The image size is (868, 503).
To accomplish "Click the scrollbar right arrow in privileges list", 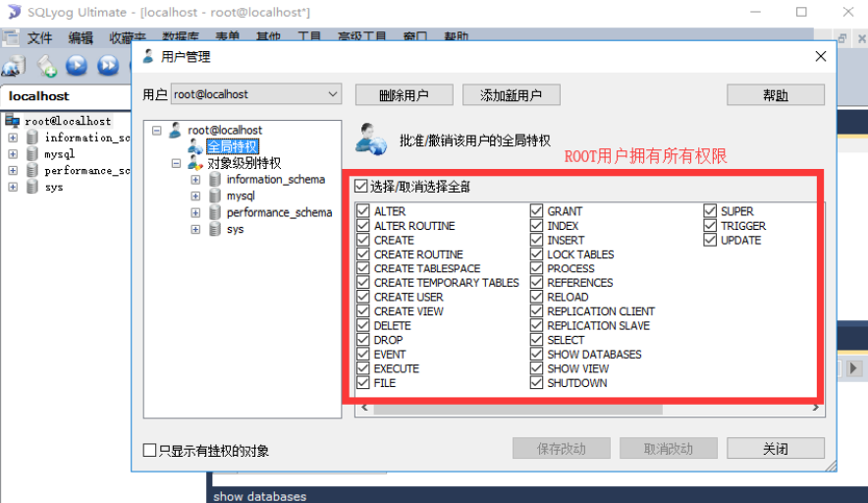I will pyautogui.click(x=815, y=409).
